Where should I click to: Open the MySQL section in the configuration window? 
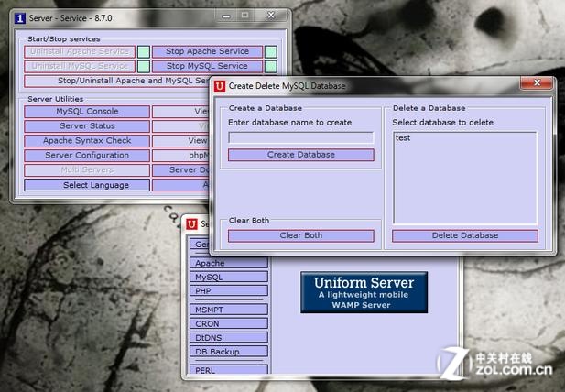(x=229, y=278)
